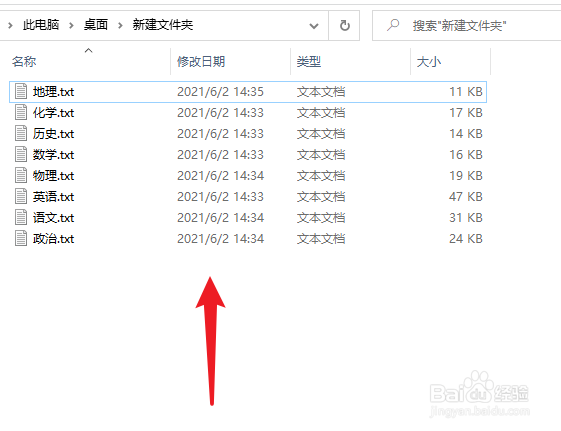Expand chevron between 此电脑 and 桌面
The image size is (561, 431).
click(71, 25)
